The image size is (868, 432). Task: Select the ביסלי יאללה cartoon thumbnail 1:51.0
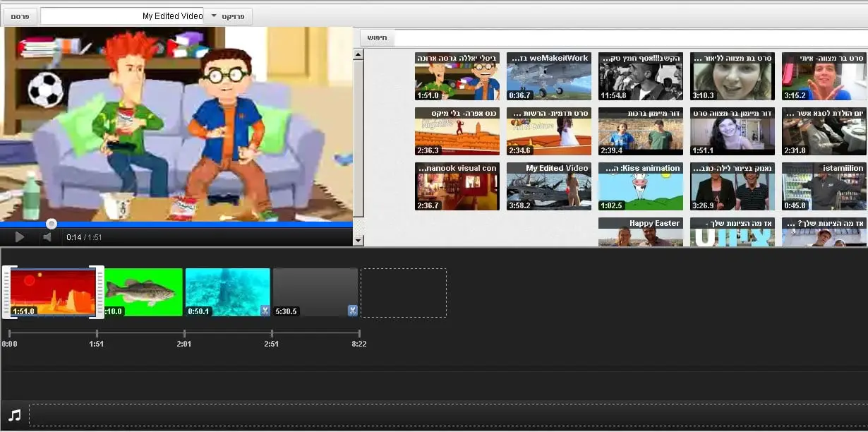(x=457, y=76)
